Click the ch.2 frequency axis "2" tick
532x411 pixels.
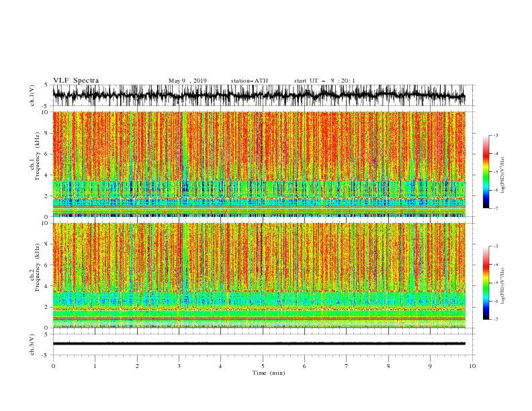(x=47, y=307)
